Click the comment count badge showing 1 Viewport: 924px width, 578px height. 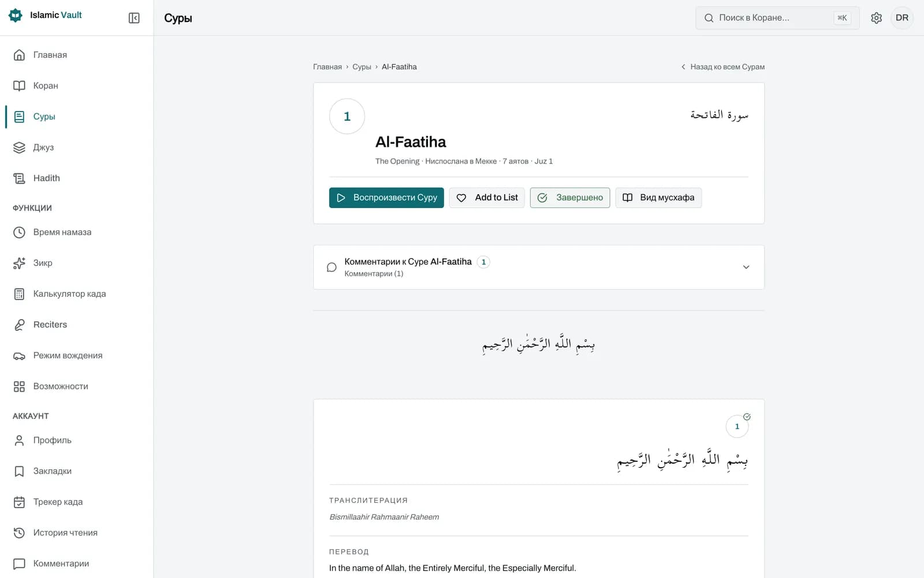click(x=483, y=262)
